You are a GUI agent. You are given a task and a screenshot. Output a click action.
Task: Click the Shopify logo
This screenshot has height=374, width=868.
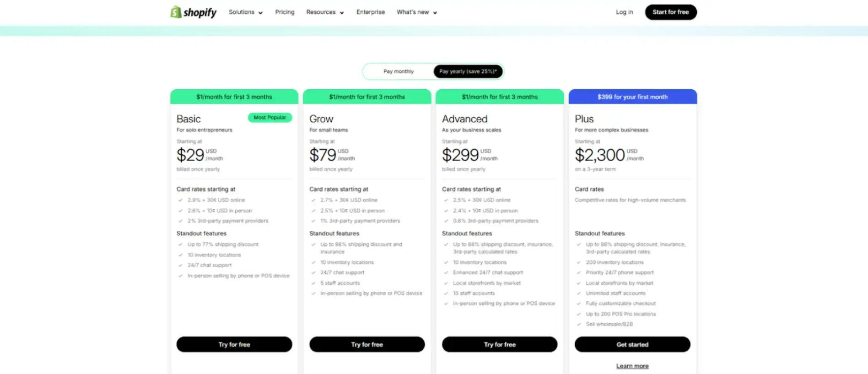tap(193, 12)
